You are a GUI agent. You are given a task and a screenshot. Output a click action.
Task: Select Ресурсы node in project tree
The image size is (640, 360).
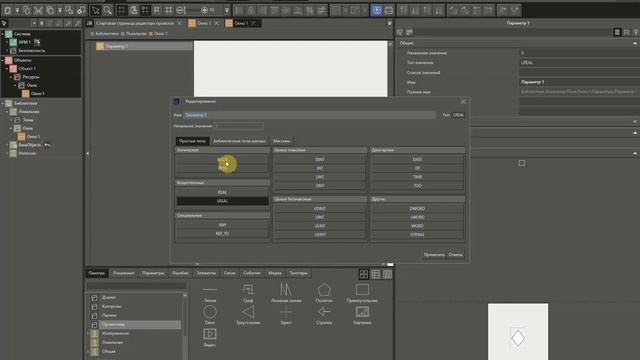coord(31,77)
